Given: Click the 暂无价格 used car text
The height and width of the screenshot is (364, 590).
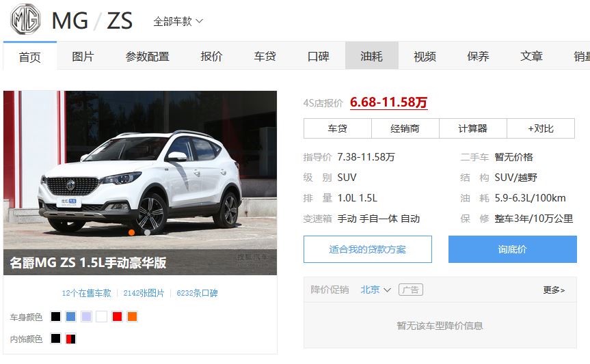Looking at the screenshot, I should (513, 157).
